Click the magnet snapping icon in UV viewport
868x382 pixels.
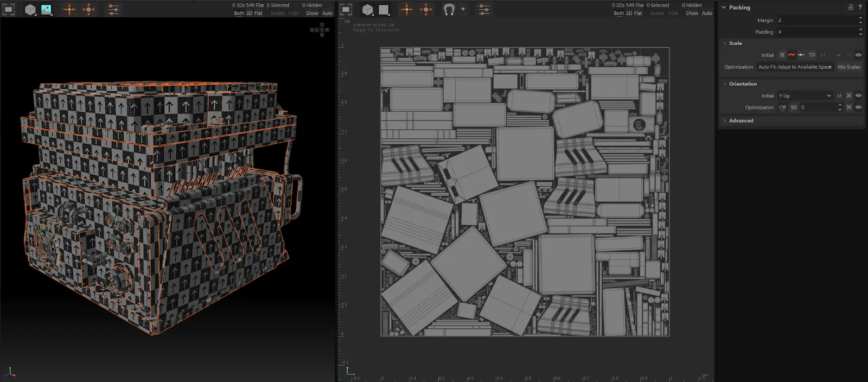point(449,9)
